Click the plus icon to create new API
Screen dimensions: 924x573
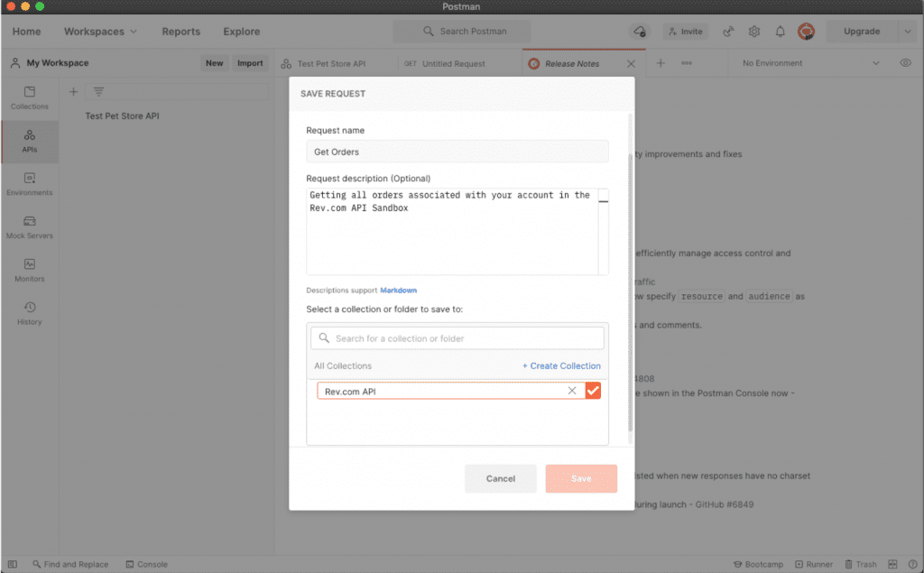pos(74,91)
